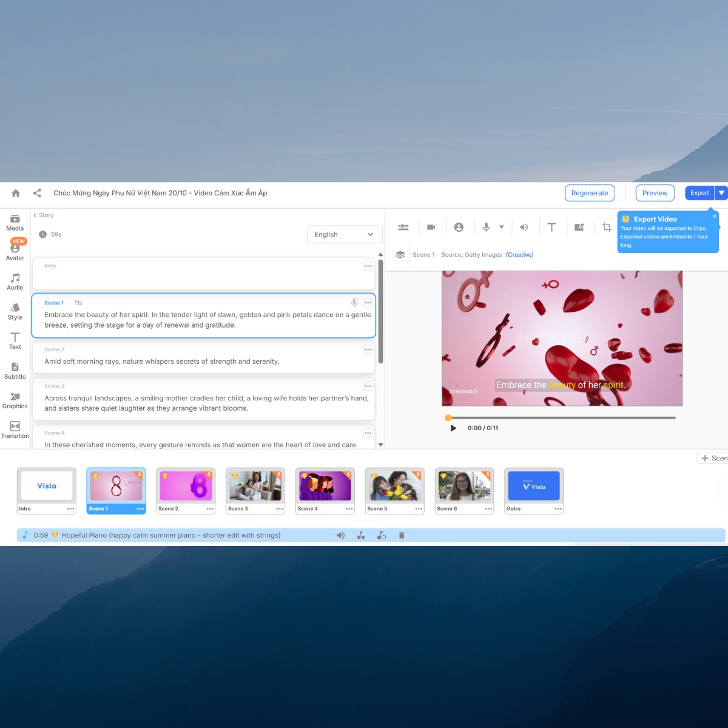Click the Export button

(699, 193)
